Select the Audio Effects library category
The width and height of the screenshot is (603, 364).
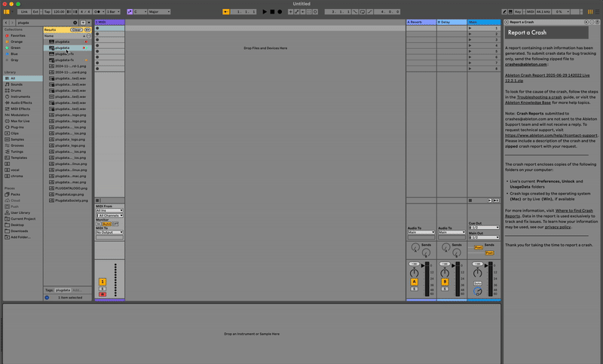[x=21, y=102]
